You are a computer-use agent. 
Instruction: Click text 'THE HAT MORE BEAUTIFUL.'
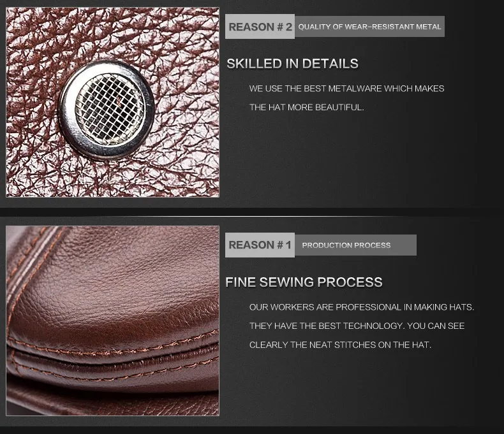(x=307, y=107)
